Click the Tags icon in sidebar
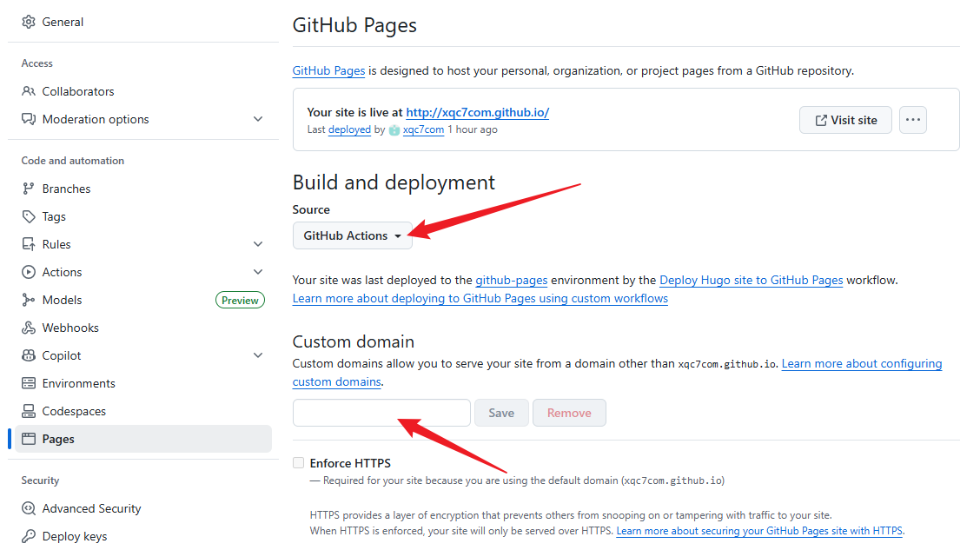Image resolution: width=980 pixels, height=550 pixels. click(29, 216)
